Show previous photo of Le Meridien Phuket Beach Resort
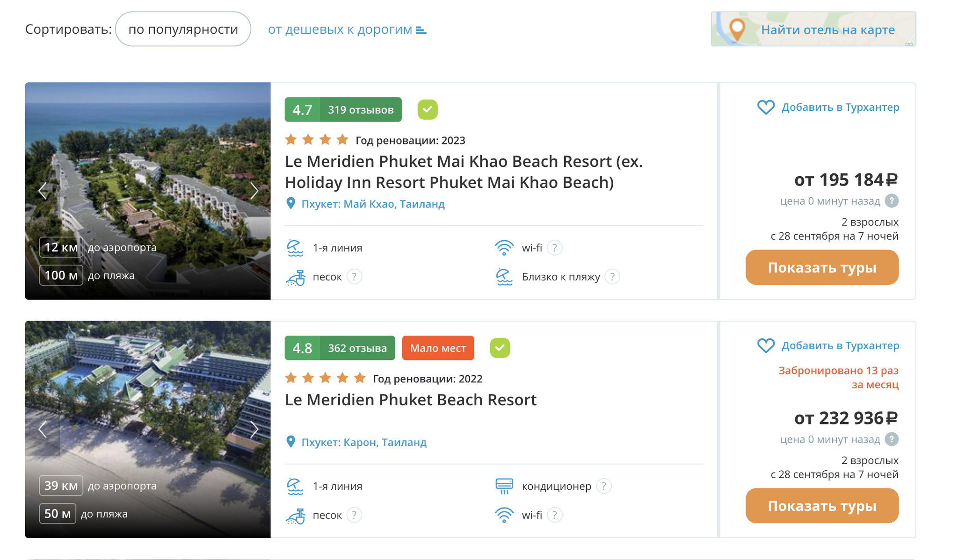This screenshot has width=958, height=560. coord(43,429)
